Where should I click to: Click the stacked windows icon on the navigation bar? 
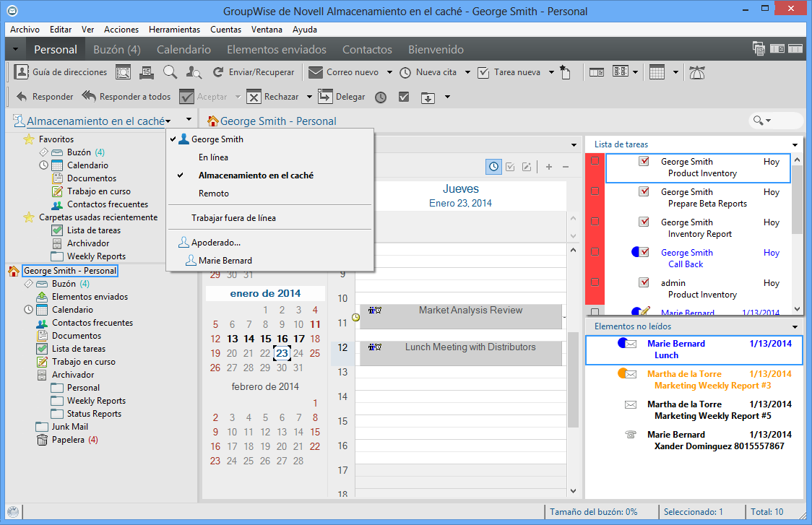[x=759, y=48]
